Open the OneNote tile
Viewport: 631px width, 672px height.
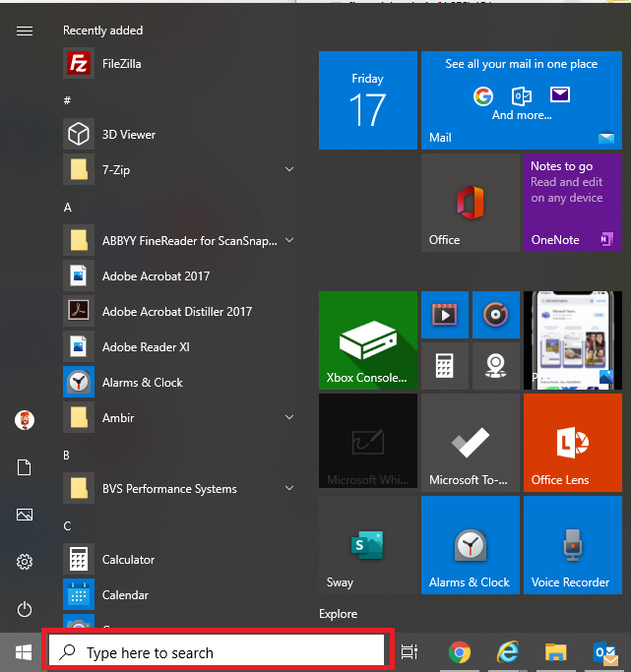tap(573, 203)
